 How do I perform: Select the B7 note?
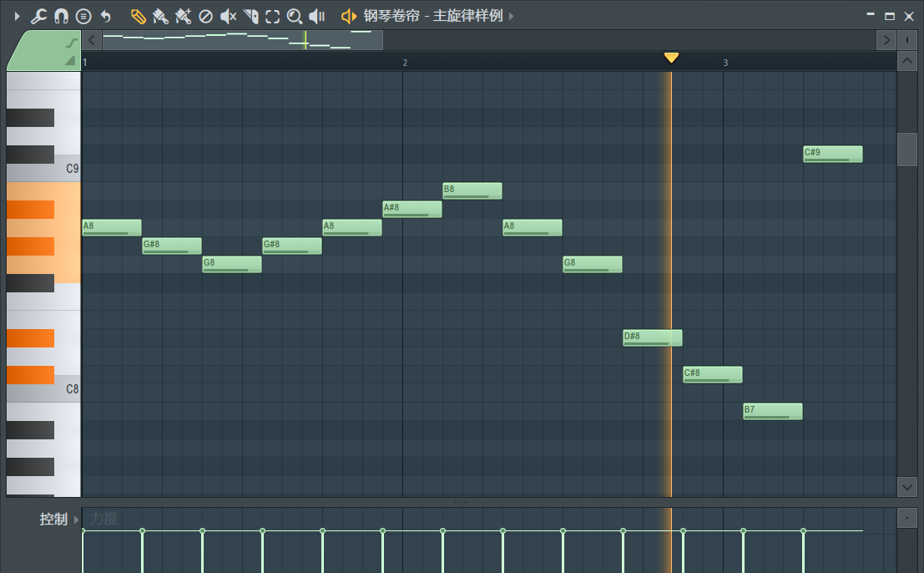coord(773,412)
